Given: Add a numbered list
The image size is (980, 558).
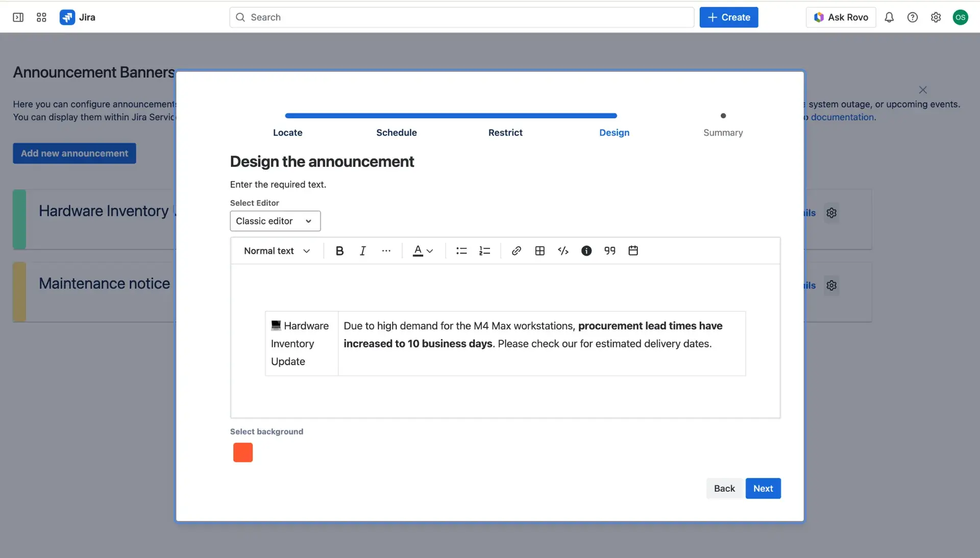Looking at the screenshot, I should pos(484,250).
